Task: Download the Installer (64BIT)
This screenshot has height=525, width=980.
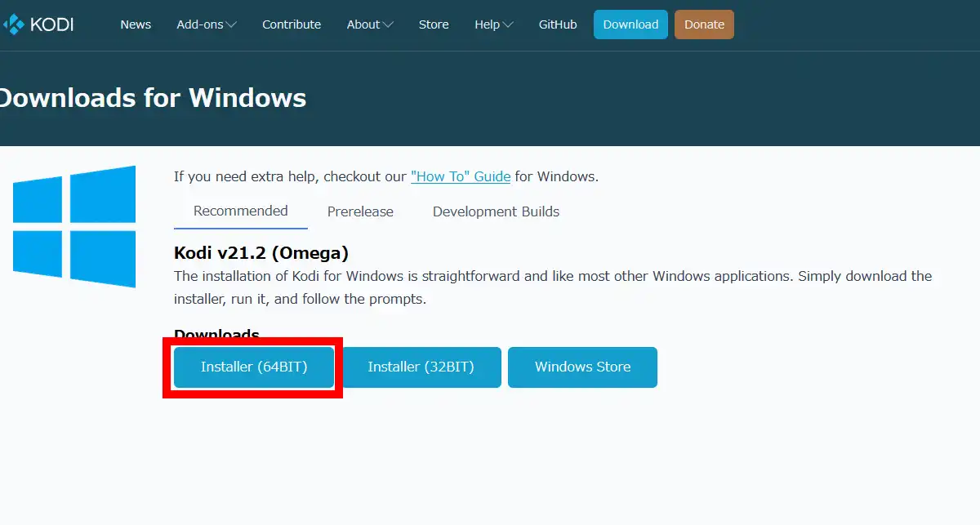Action: click(254, 367)
